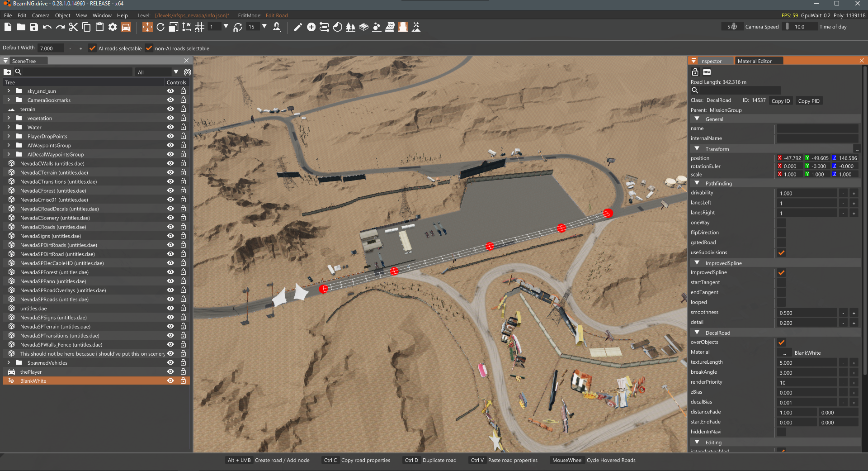Open the Forest Editor trees tool
Image resolution: width=868 pixels, height=471 pixels.
[x=350, y=27]
